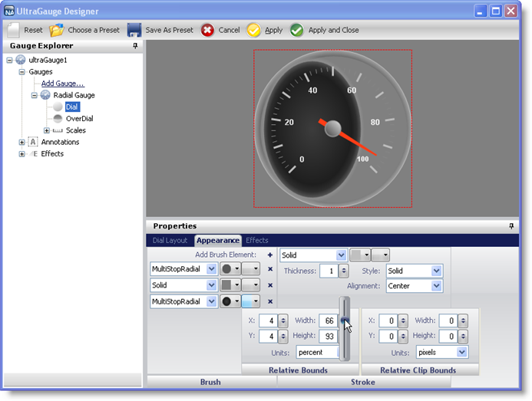Click the Width vertical slider thumb
Viewport: 532px width, 401px height.
tap(345, 320)
